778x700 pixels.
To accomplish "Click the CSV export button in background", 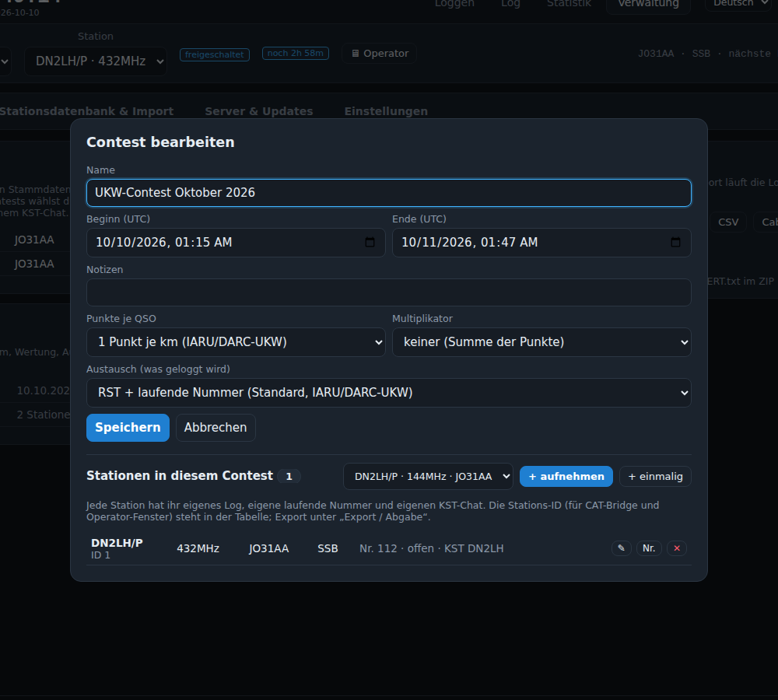I will (728, 222).
